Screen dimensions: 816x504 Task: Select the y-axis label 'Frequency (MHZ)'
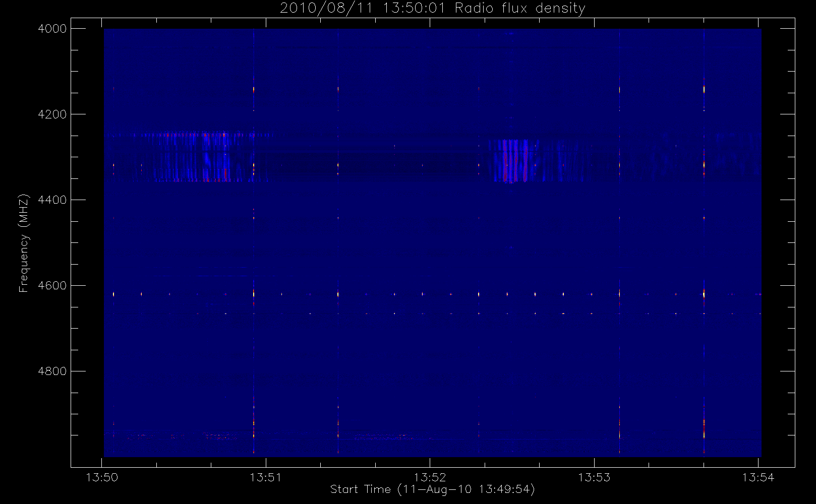[23, 243]
